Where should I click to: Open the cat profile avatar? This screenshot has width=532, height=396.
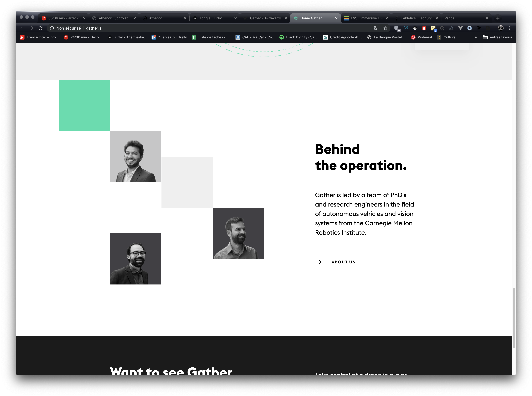(501, 28)
